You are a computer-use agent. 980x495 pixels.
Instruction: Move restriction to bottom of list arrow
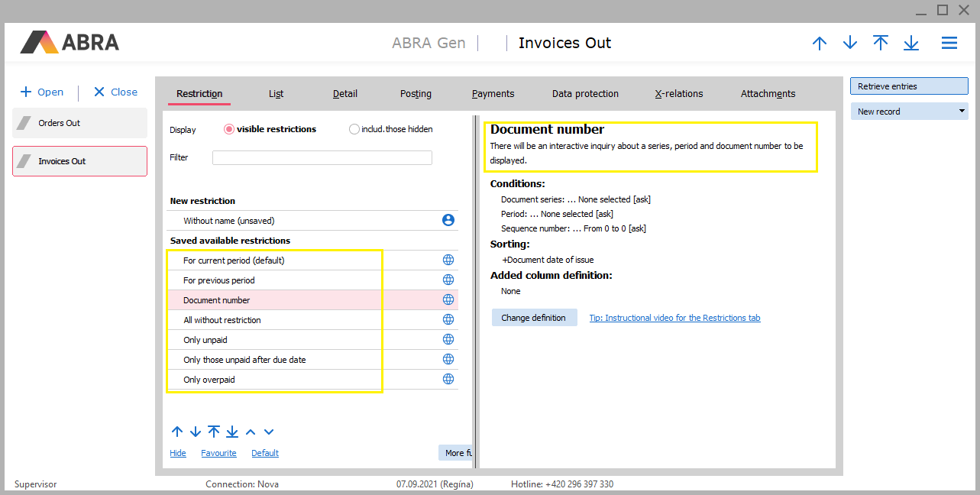232,432
